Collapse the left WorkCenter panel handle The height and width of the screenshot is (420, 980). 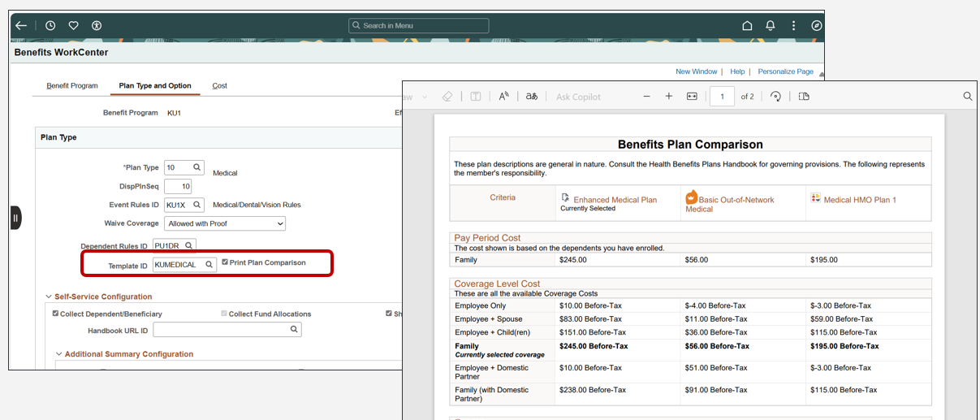15,218
